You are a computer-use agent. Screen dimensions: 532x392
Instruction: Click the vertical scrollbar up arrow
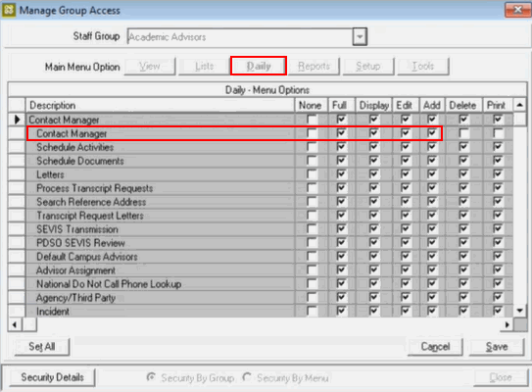(x=520, y=105)
